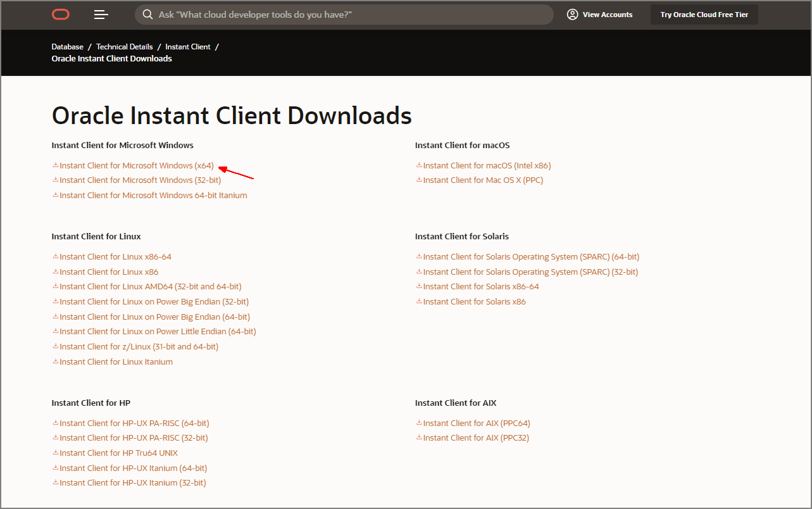Screen dimensions: 812x509
Task: Open the hamburger navigation menu
Action: click(101, 15)
